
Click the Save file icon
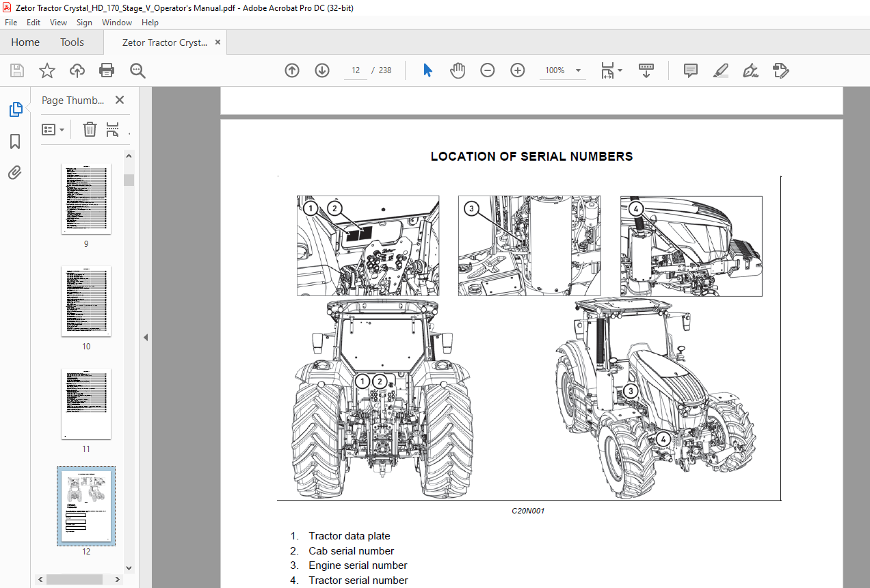(17, 70)
